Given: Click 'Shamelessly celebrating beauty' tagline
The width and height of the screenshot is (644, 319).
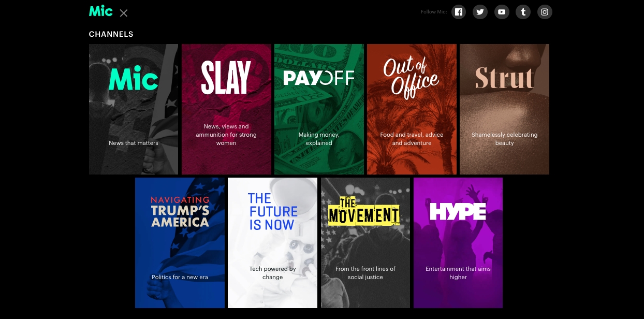Looking at the screenshot, I should click(x=504, y=139).
